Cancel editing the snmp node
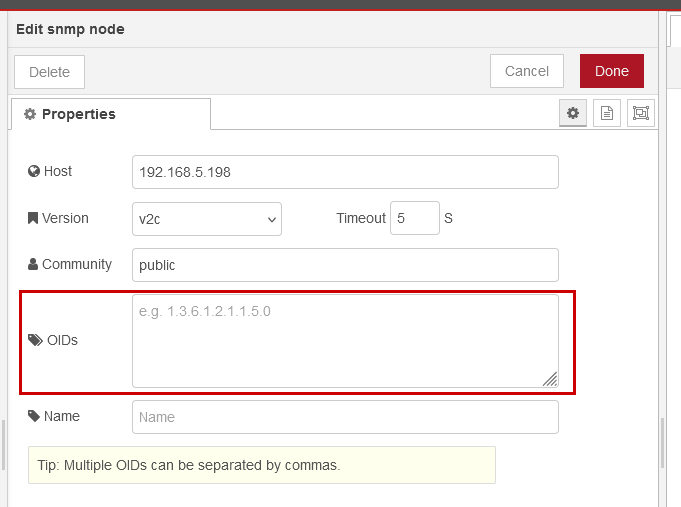681x507 pixels. [527, 71]
